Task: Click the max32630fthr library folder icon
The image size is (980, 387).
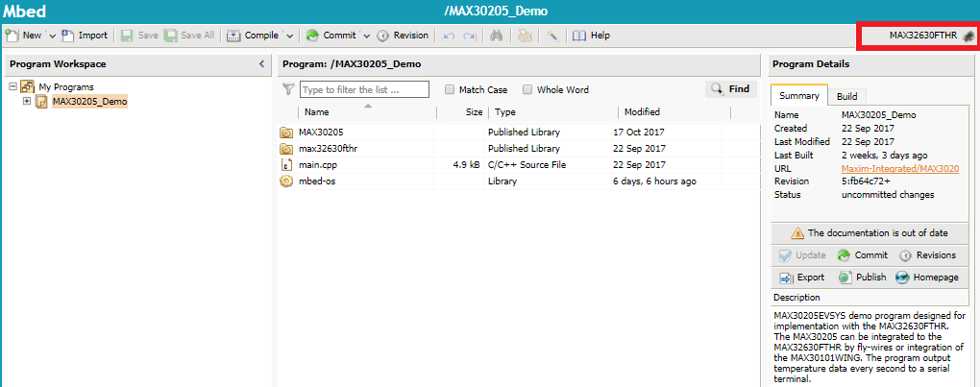Action: click(x=286, y=149)
